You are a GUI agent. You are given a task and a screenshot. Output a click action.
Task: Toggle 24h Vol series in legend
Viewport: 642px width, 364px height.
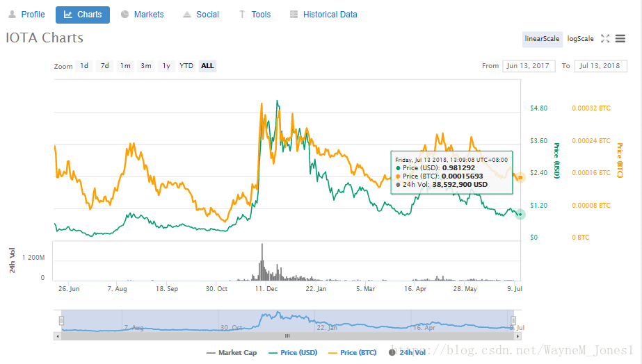408,353
